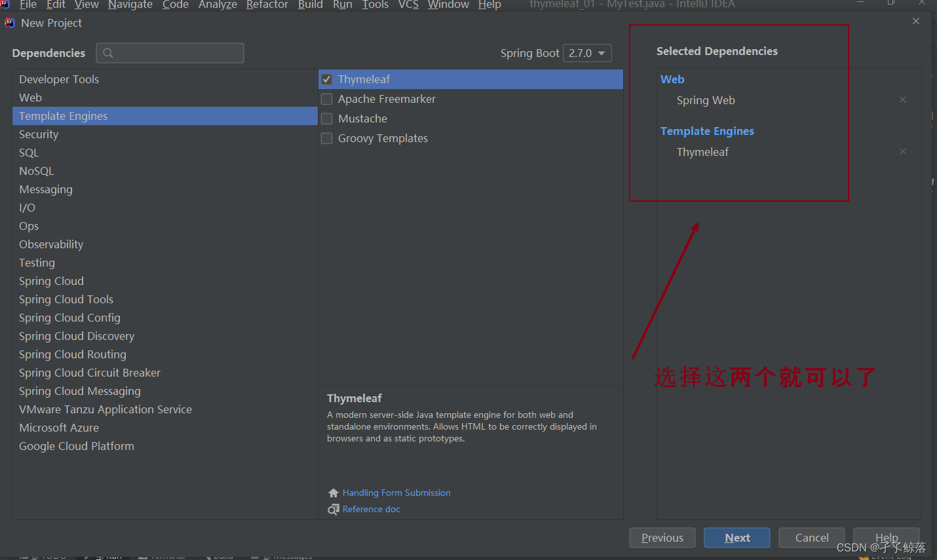Open the Edit menu
Image resolution: width=937 pixels, height=560 pixels.
[x=56, y=5]
